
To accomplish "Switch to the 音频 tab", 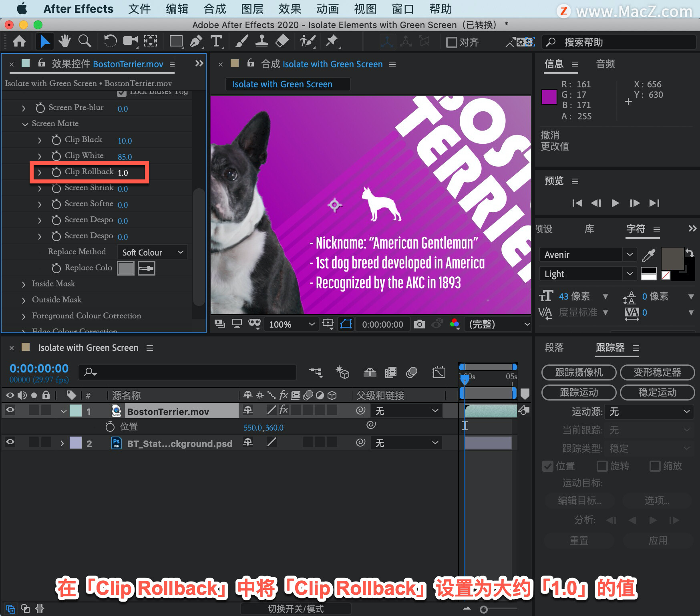I will point(605,64).
